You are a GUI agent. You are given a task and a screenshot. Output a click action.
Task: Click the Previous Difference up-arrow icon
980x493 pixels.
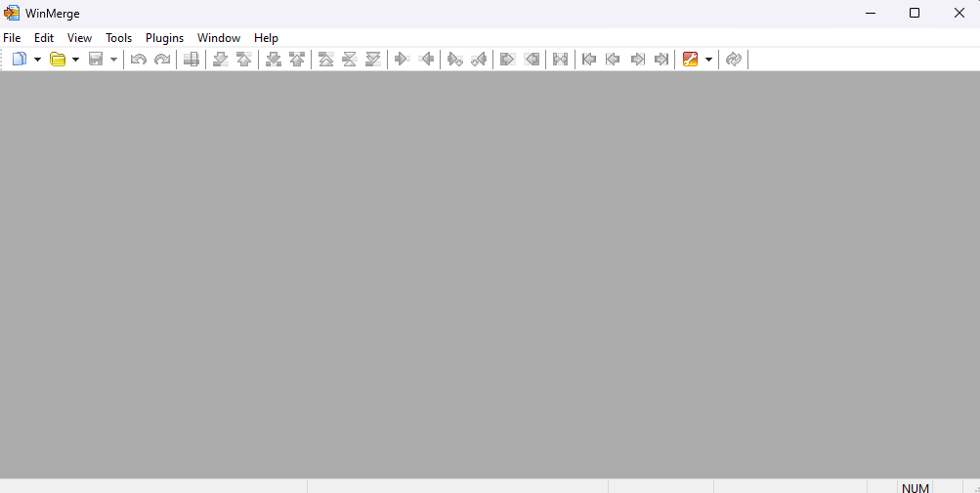point(244,60)
